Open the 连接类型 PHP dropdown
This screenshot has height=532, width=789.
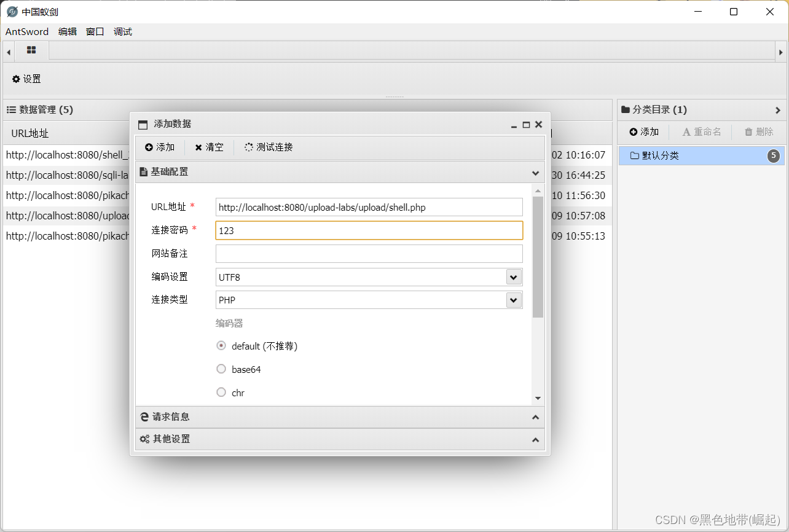514,300
